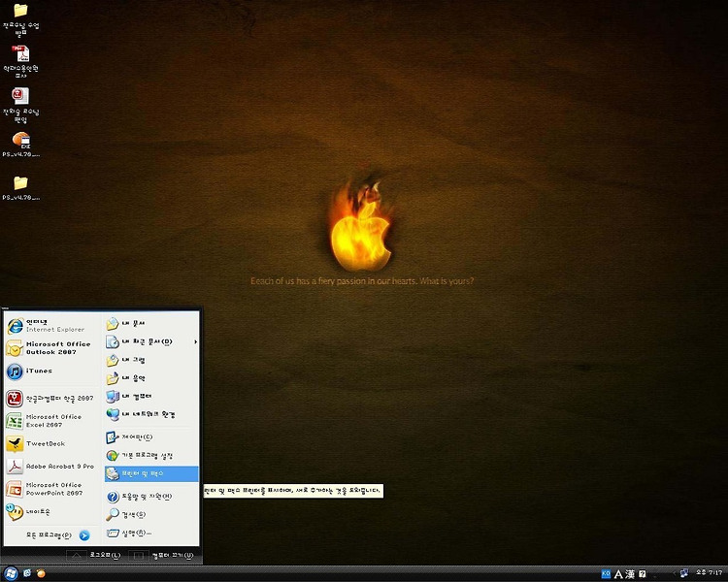Open Adobe Acrobat 9 Pro

click(51, 466)
